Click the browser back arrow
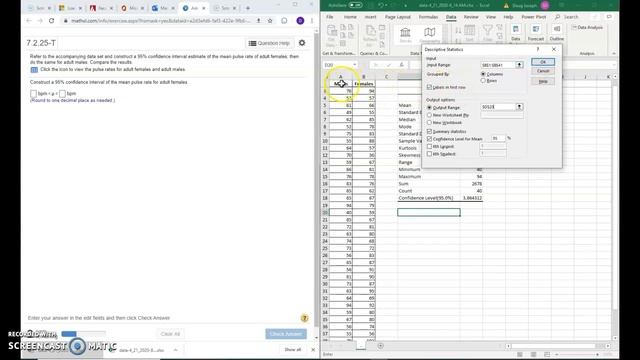 tap(29, 20)
